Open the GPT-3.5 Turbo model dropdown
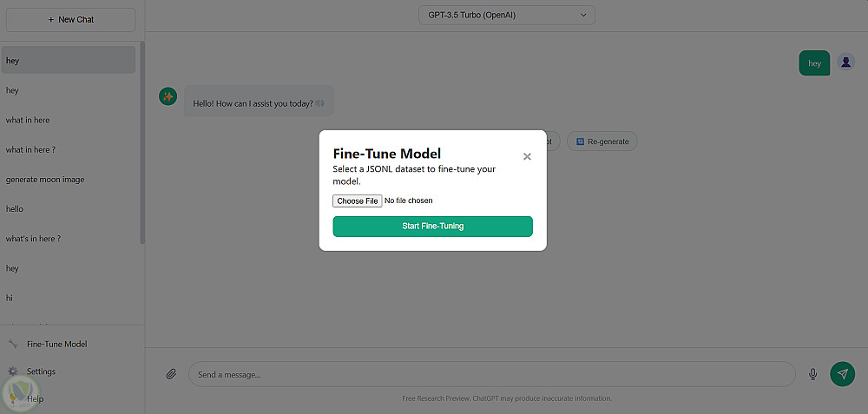Viewport: 868px width, 414px height. point(508,15)
